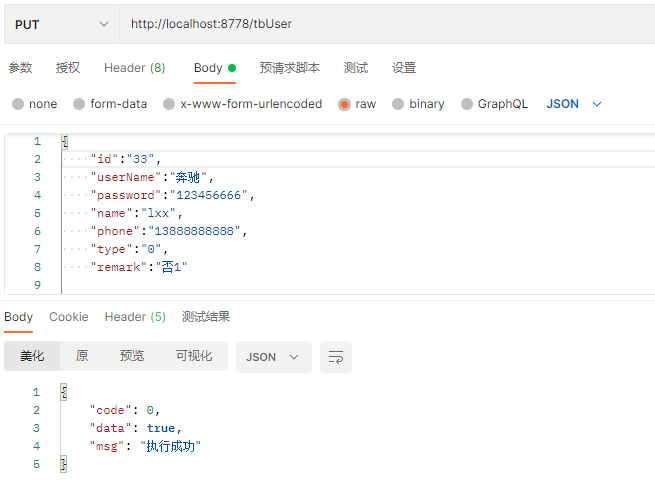Click the "id":"33" line in request body
Screen dimensions: 655x491
pyautogui.click(x=126, y=159)
